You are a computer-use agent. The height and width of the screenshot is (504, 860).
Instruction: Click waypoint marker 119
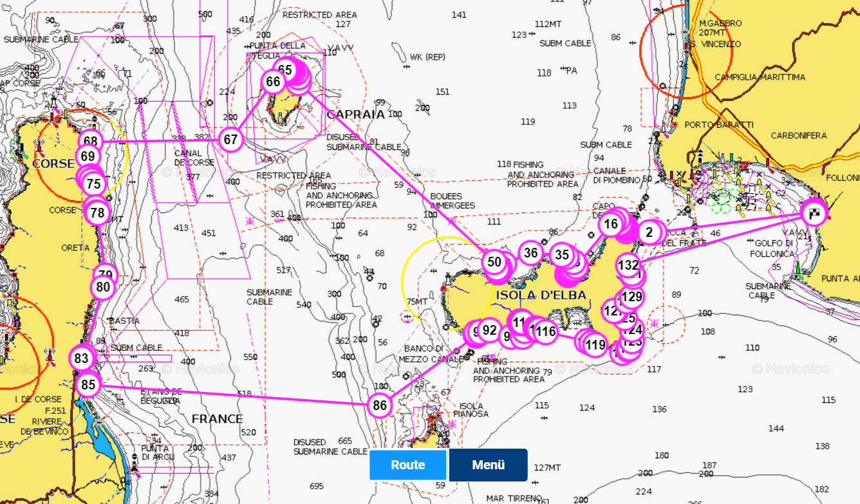click(595, 345)
